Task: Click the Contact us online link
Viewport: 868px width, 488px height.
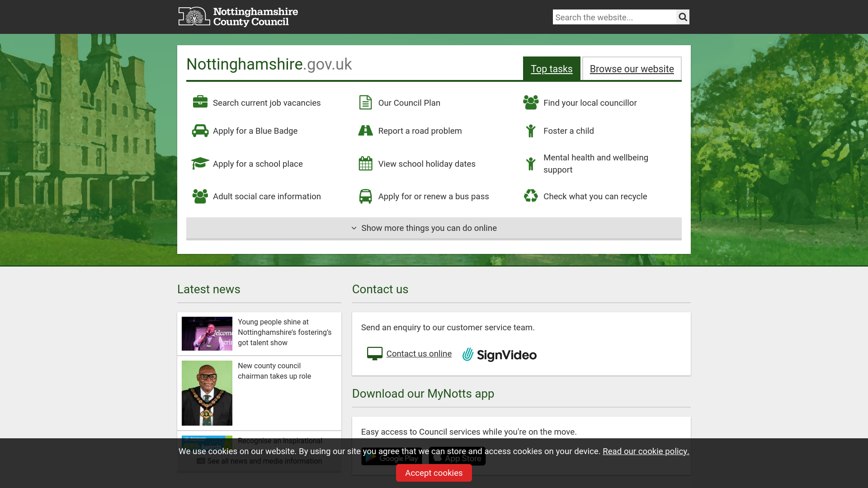Action: tap(419, 354)
